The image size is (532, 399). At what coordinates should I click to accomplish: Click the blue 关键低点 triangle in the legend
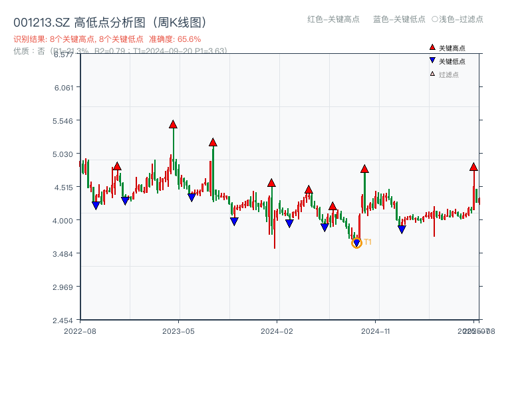pyautogui.click(x=432, y=61)
